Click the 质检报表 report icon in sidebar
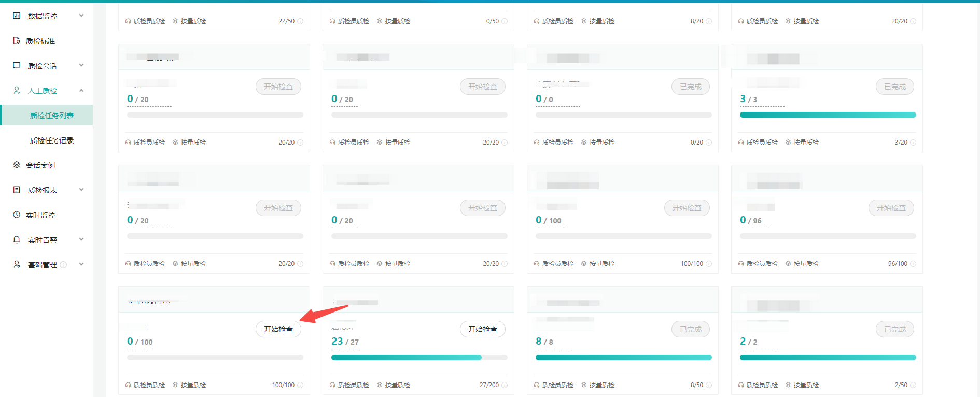 coord(17,190)
